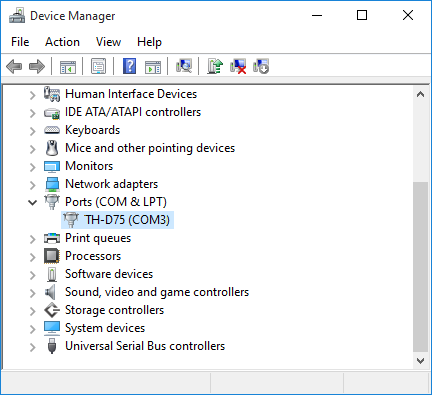Collapse the Ports (COM & LPT) node
432x395 pixels.
32,202
